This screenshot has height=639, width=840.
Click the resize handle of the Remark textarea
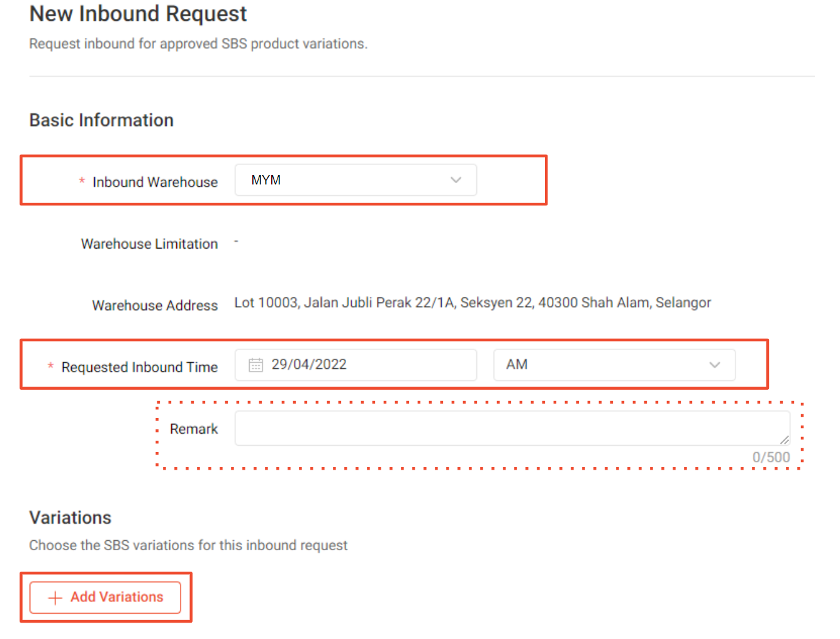pos(786,441)
